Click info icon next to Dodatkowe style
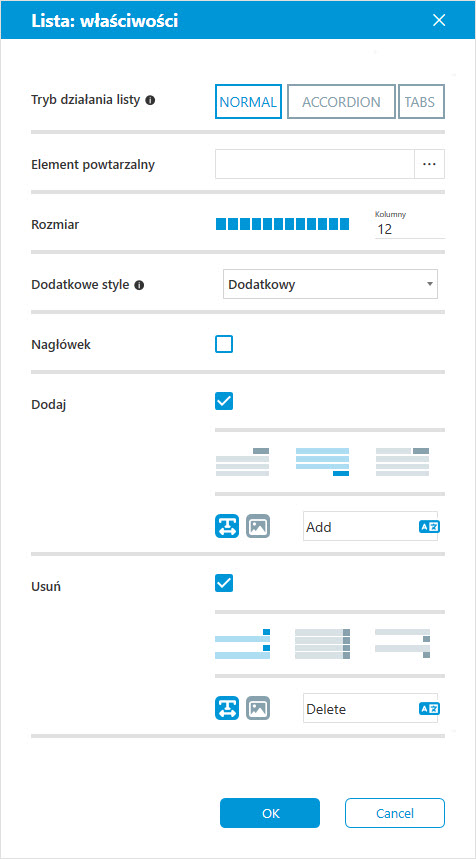 [x=139, y=285]
